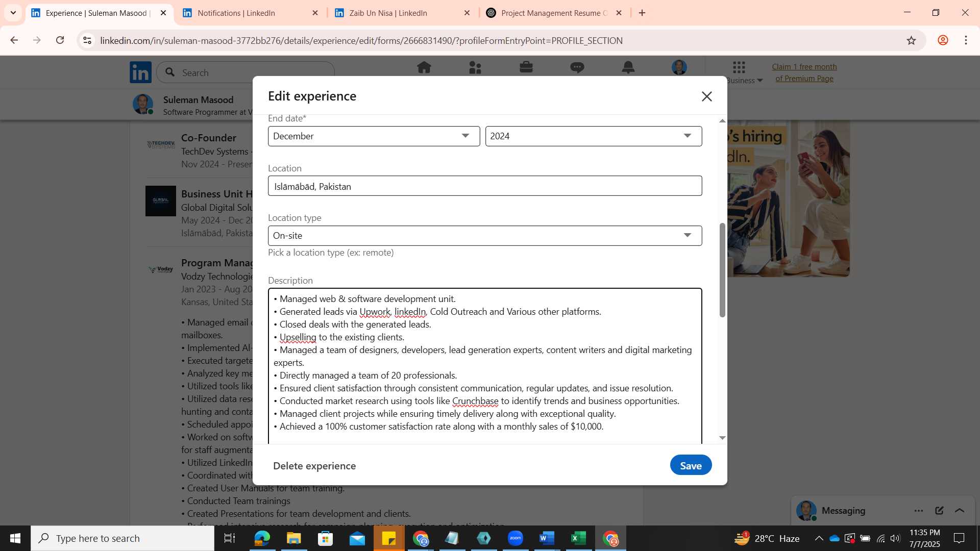Image resolution: width=980 pixels, height=551 pixels.
Task: Expand the Messaging panel chevron
Action: 960,510
